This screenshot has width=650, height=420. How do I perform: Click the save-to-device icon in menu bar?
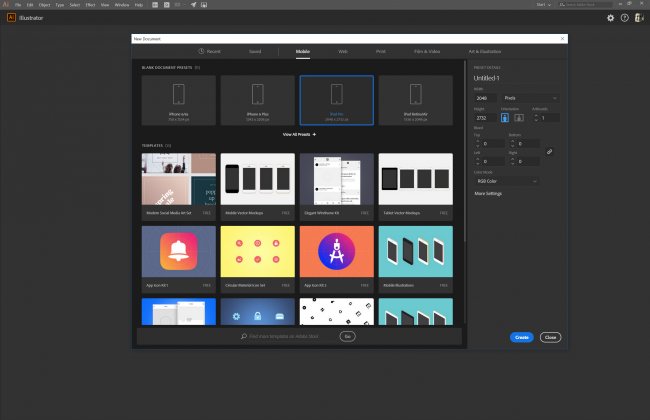(x=204, y=5)
